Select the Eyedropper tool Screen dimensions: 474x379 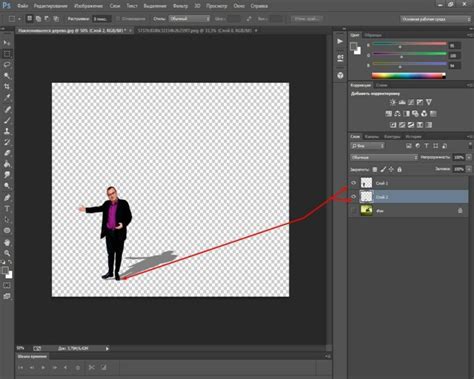(7, 98)
